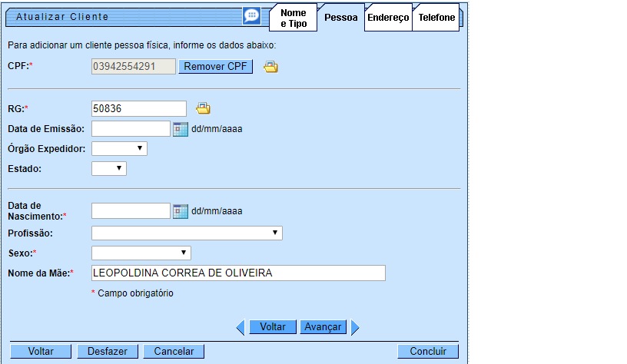
Task: Click the Desfazer button
Action: [107, 351]
